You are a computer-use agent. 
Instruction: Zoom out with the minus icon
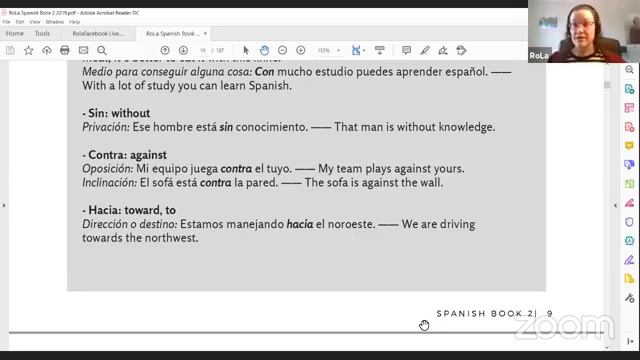pos(282,50)
